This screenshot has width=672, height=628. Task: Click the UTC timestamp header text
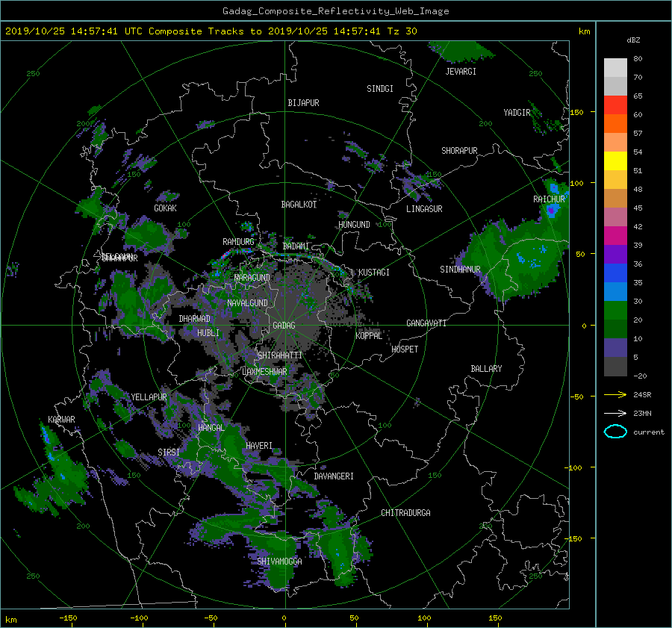tap(211, 31)
